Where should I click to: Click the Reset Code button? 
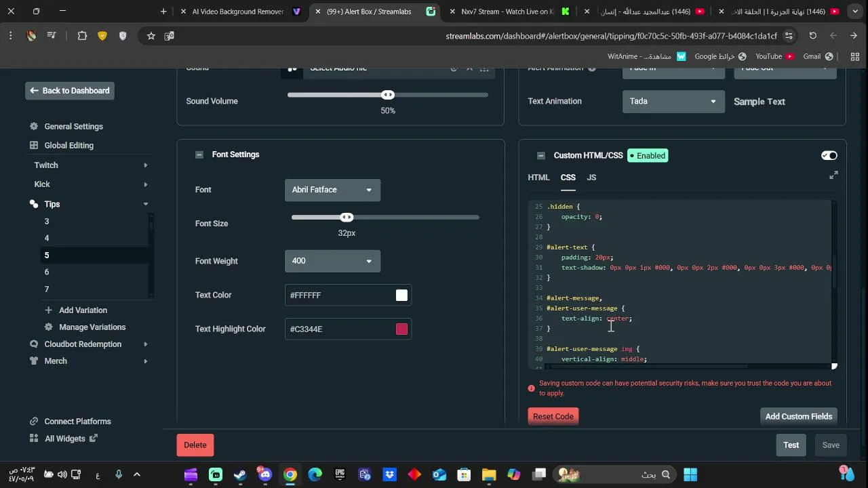(553, 416)
